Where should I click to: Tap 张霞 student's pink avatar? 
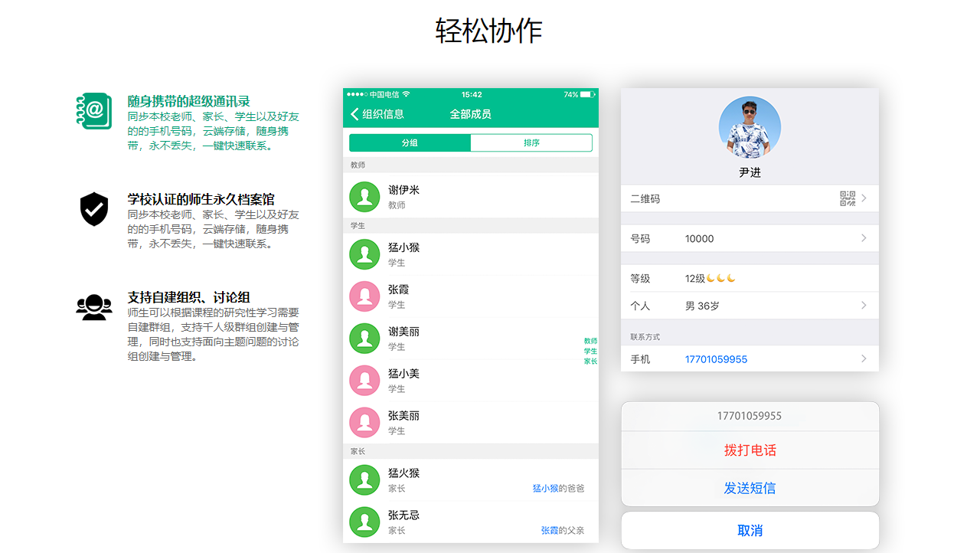click(x=364, y=296)
